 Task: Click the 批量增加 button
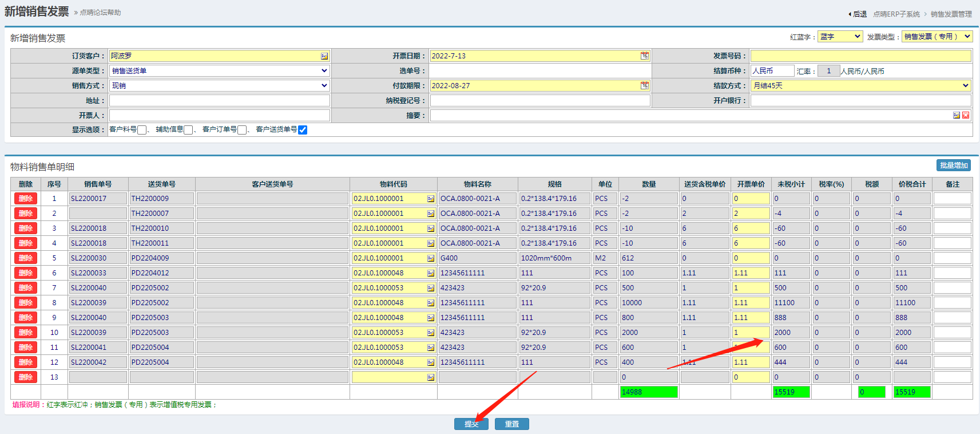tap(954, 165)
